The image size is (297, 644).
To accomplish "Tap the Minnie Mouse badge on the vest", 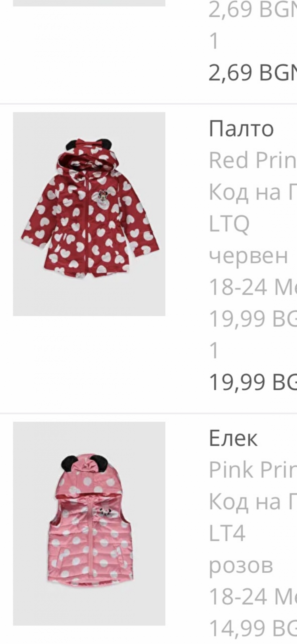I will 103,512.
